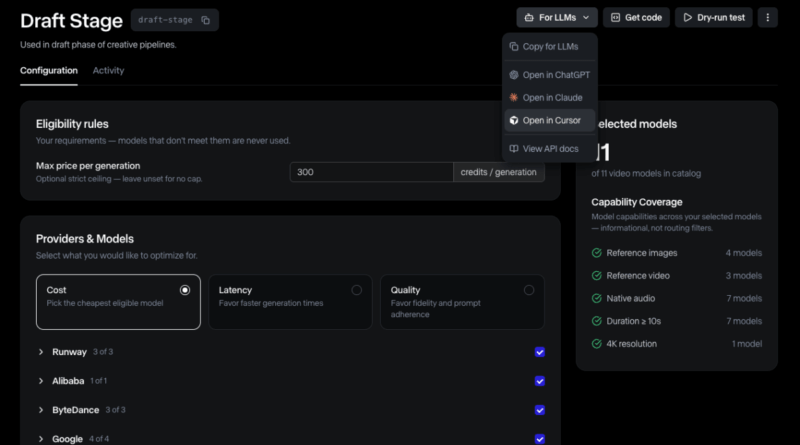Select the Quality optimization option
Image resolution: width=800 pixels, height=445 pixels.
[x=462, y=302]
